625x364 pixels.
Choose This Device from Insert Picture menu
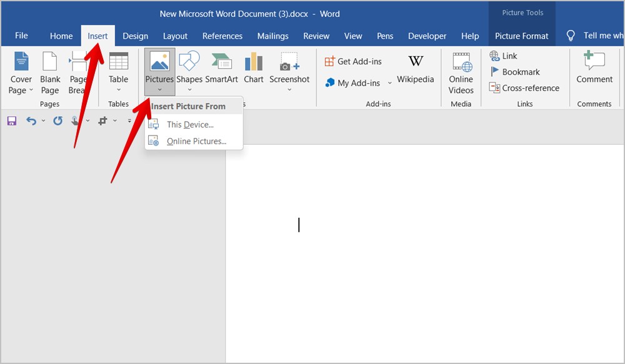click(x=189, y=124)
